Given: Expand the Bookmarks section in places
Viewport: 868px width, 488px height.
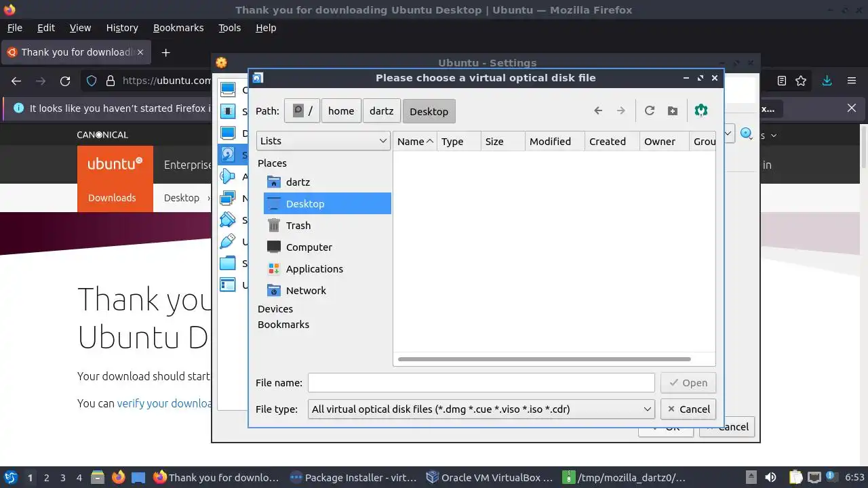Looking at the screenshot, I should tap(283, 324).
